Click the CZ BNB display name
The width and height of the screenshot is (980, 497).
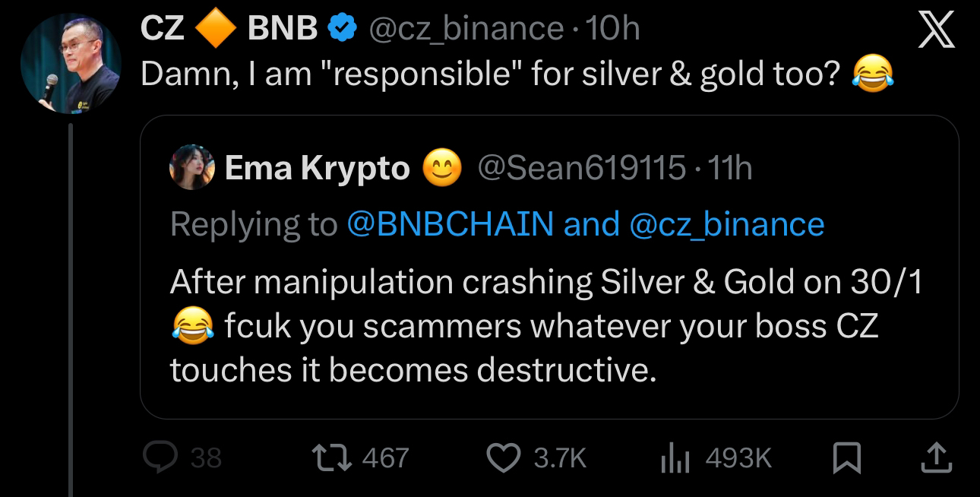pyautogui.click(x=229, y=30)
